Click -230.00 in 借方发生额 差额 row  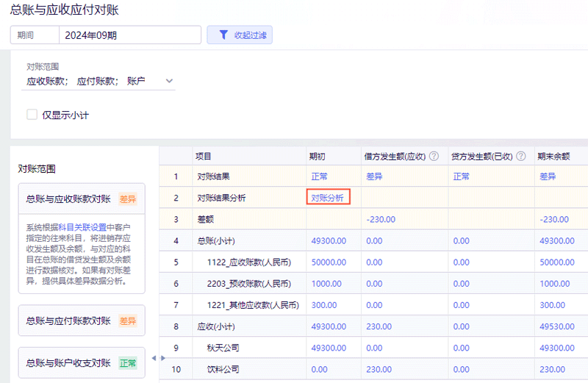tap(381, 219)
